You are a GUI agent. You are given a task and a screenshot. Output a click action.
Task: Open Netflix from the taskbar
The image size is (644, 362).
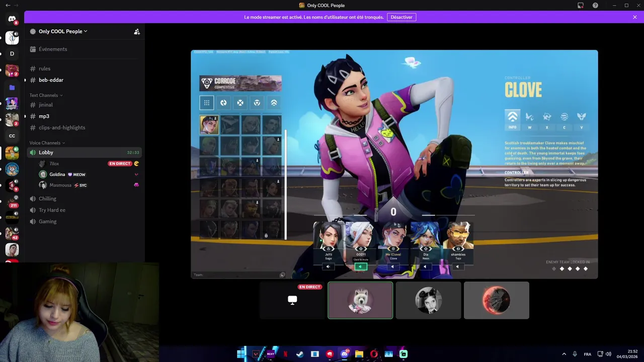pyautogui.click(x=285, y=354)
